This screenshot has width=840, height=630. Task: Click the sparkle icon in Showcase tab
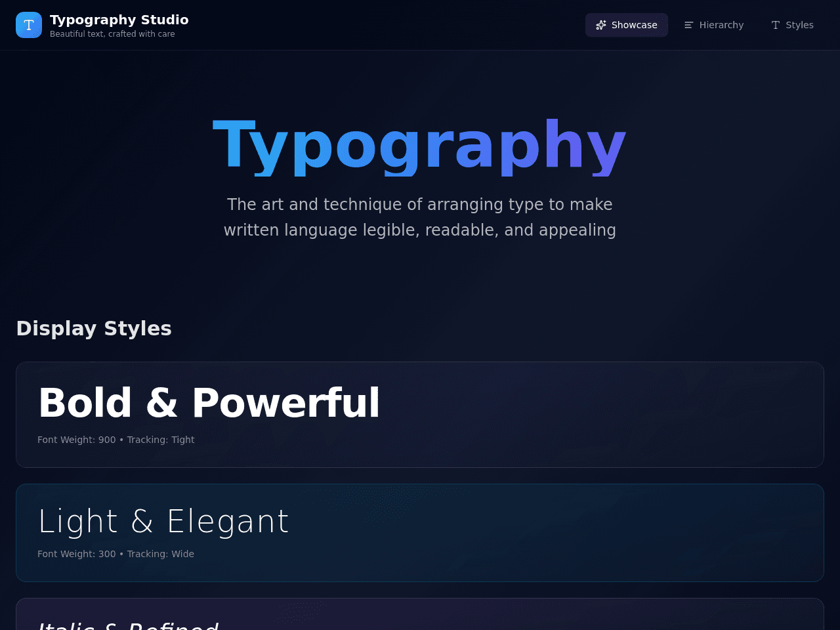[x=601, y=25]
